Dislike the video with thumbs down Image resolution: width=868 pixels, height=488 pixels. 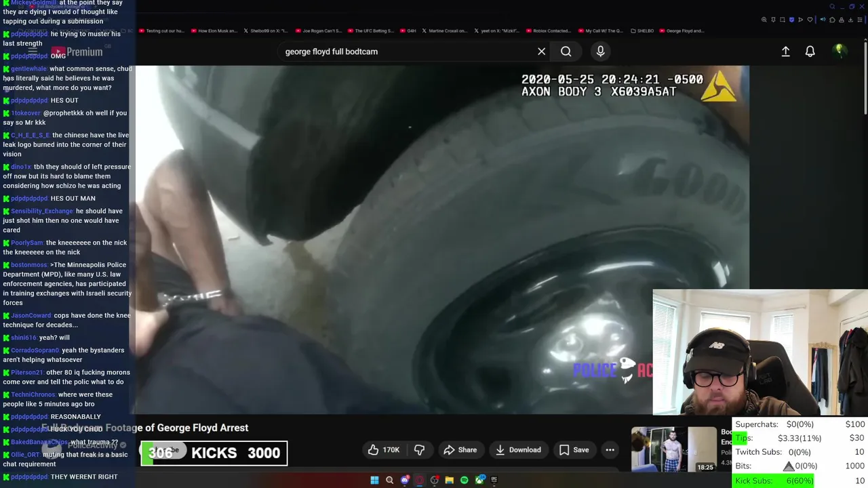[x=420, y=450]
